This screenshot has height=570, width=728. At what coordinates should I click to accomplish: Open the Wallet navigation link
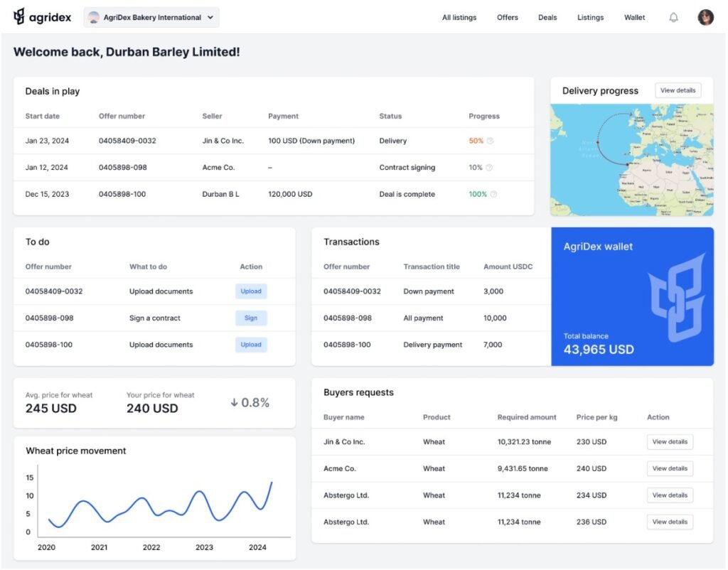634,18
